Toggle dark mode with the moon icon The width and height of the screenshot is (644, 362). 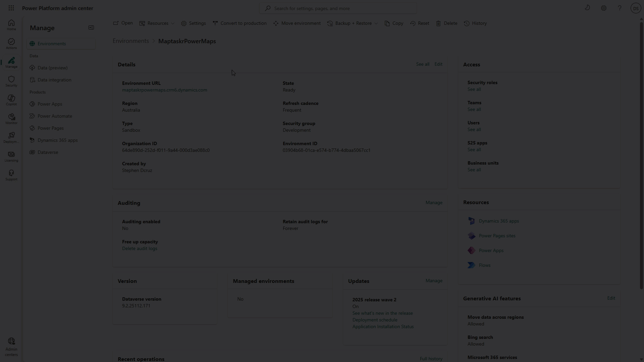pyautogui.click(x=588, y=8)
